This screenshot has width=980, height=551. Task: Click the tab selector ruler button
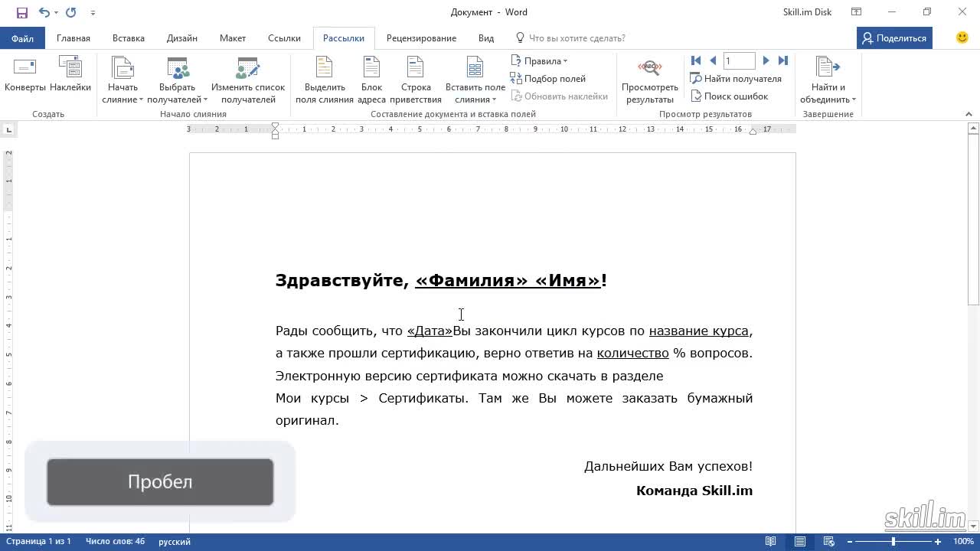click(9, 130)
